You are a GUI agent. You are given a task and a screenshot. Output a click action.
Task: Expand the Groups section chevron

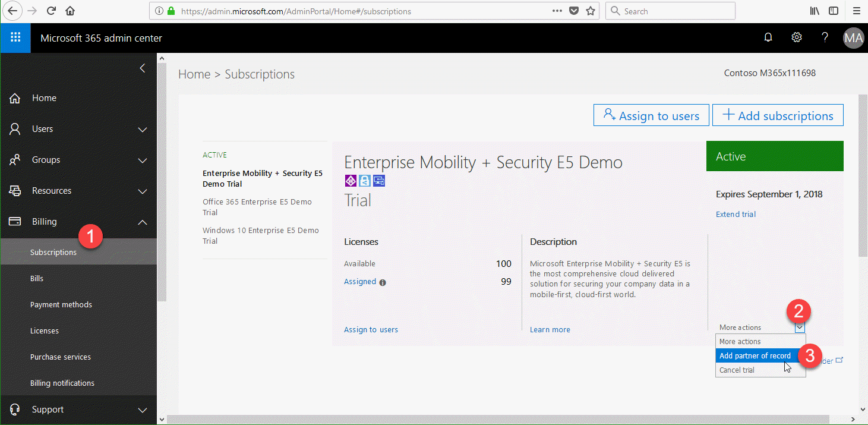[143, 160]
